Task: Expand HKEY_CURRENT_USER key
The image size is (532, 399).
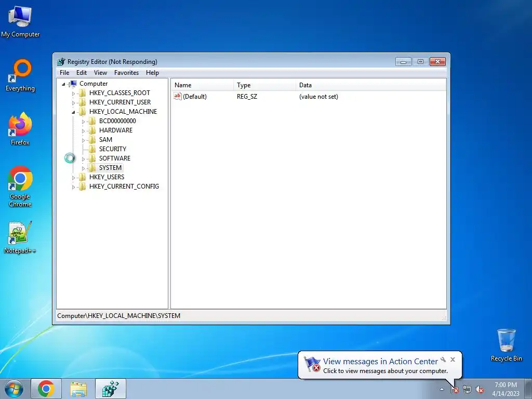Action: [73, 103]
